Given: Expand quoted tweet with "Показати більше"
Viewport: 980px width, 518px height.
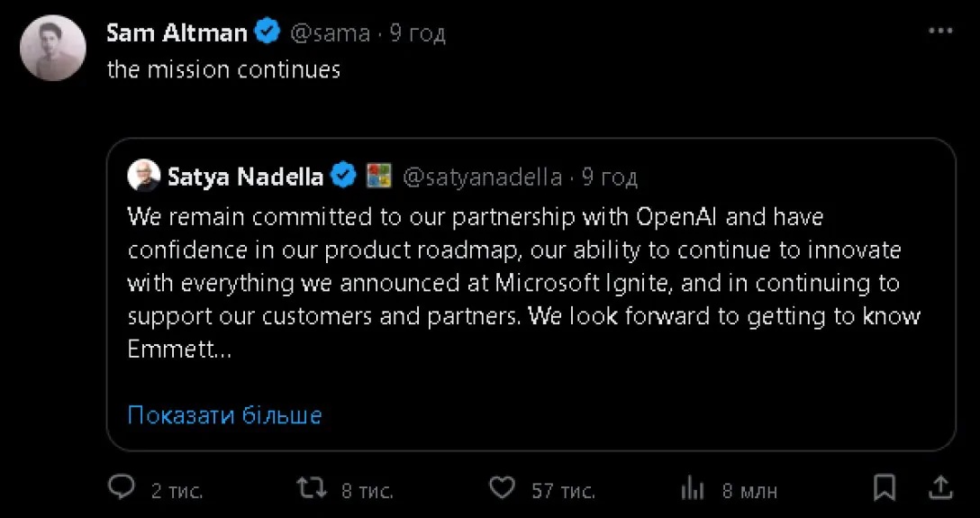Looking at the screenshot, I should point(224,415).
